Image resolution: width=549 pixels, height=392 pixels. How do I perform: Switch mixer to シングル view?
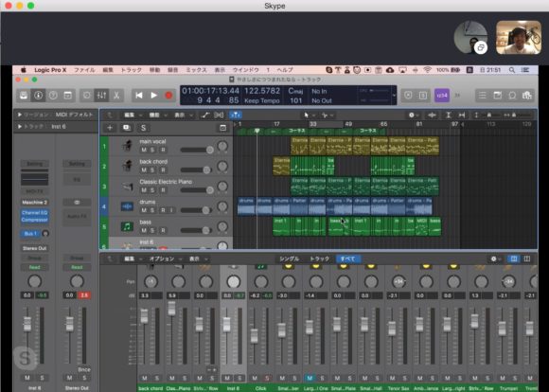(290, 258)
